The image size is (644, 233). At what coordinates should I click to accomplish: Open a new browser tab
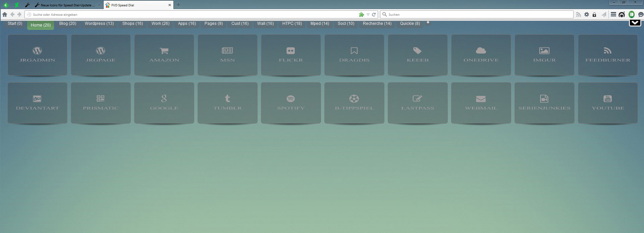pyautogui.click(x=178, y=5)
